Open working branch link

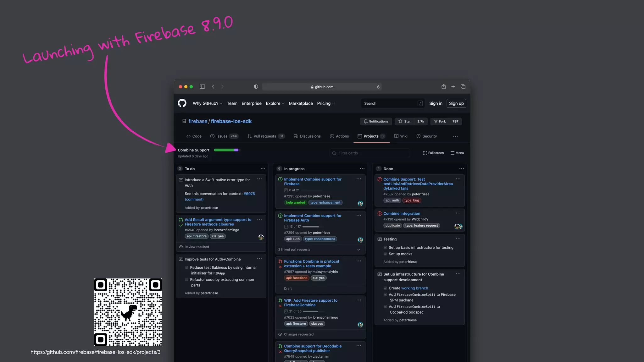[414, 288]
